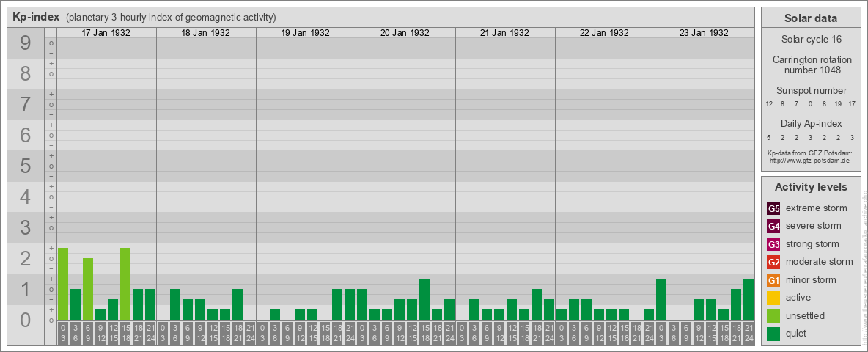Screen dimensions: 868x352
Task: Click the 'severe storm' legend label
Action: coord(814,226)
